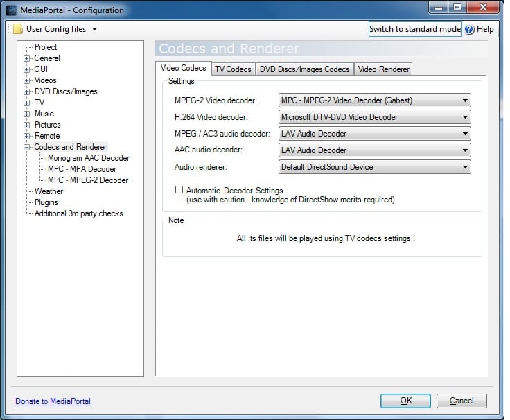Click the Cancel button
The width and height of the screenshot is (510, 420).
[461, 401]
